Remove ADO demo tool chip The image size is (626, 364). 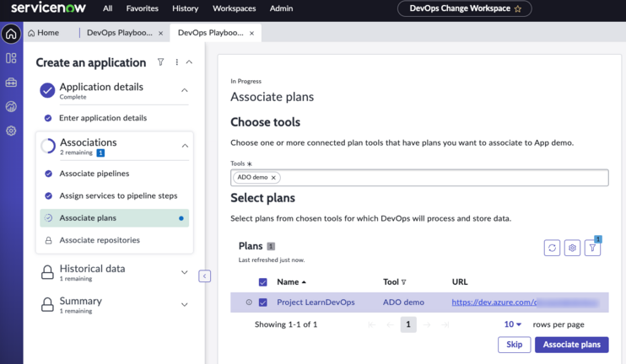pos(273,178)
